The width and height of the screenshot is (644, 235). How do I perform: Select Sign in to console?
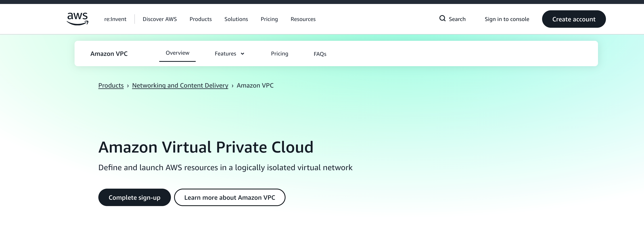pyautogui.click(x=507, y=19)
